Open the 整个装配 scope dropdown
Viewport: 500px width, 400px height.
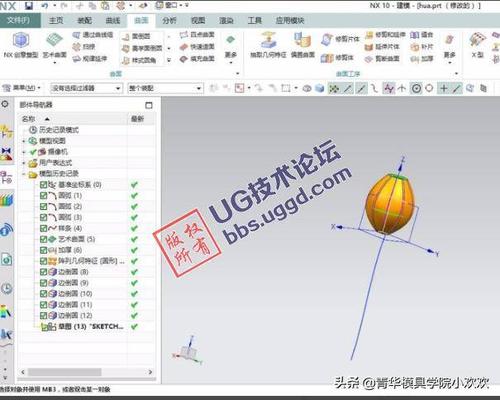click(x=166, y=88)
